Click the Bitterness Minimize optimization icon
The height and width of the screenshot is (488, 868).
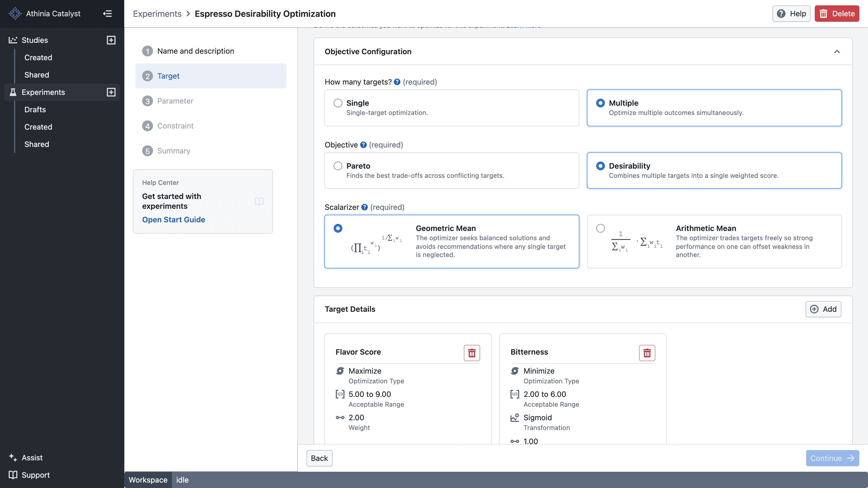click(515, 371)
